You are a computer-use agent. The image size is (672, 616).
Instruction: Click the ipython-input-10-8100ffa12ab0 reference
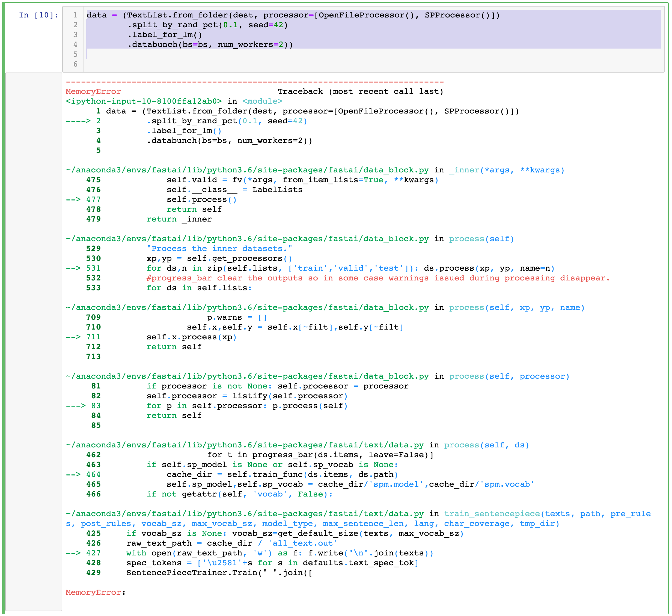[x=144, y=101]
